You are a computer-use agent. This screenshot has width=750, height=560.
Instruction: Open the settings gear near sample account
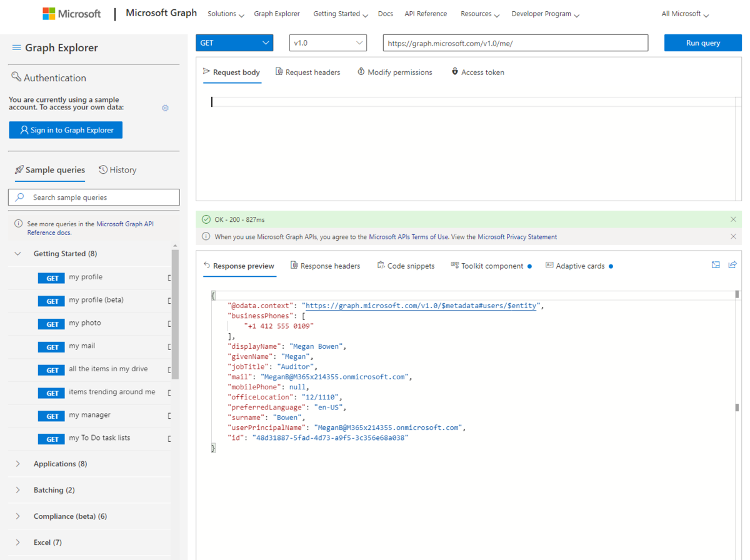165,108
